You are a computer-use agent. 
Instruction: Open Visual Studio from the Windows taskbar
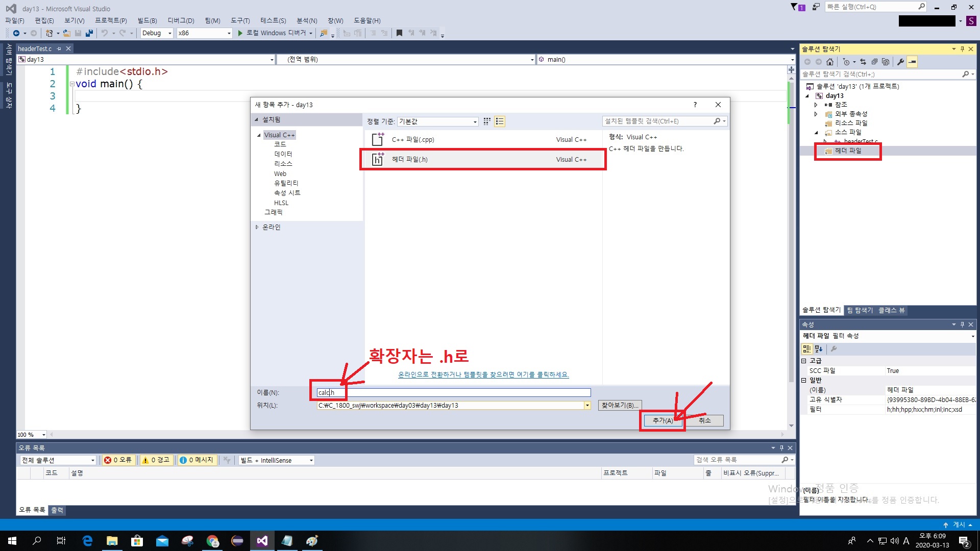pos(262,541)
